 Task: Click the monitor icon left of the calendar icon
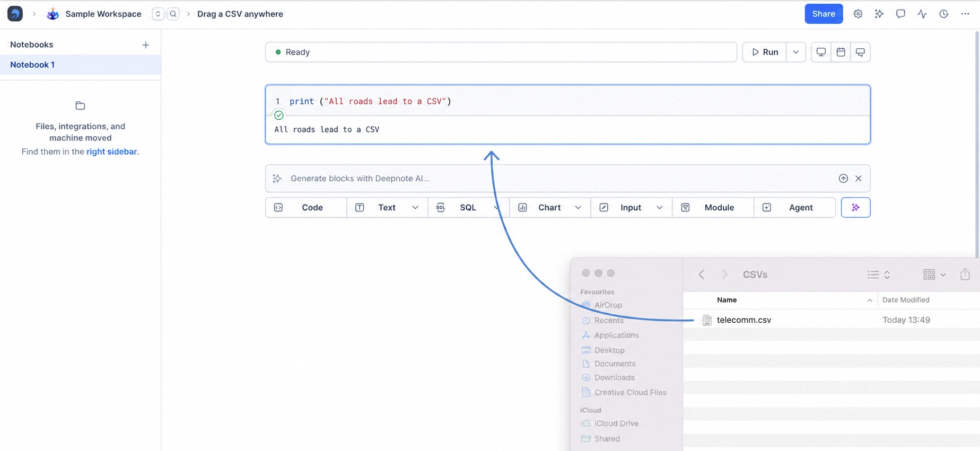[x=821, y=52]
